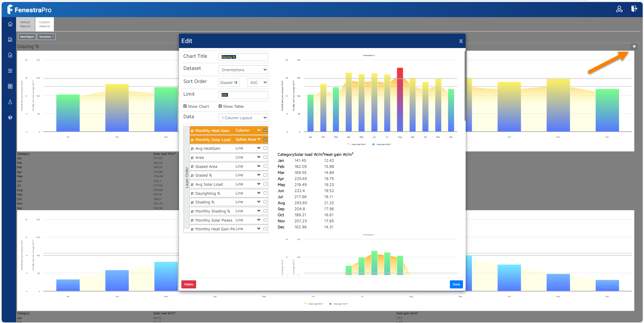The width and height of the screenshot is (644, 323).
Task: Grab the reorder handle for Monthly Solar Peaks
Action: click(192, 220)
